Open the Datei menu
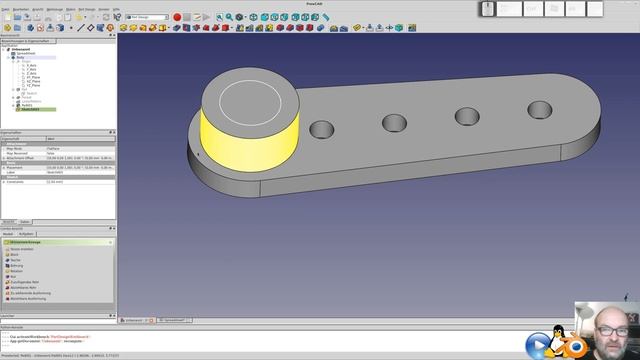 pyautogui.click(x=5, y=9)
